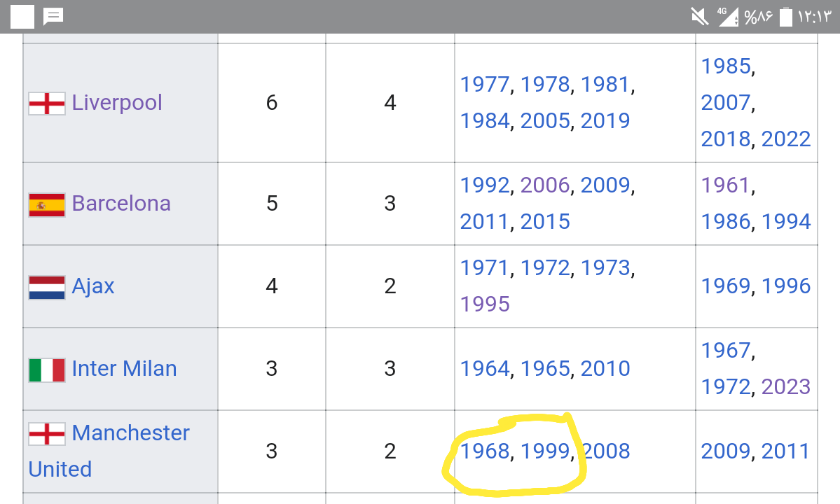Viewport: 840px width, 504px height.
Task: Open the 1995 final link for Ajax
Action: pos(485,304)
